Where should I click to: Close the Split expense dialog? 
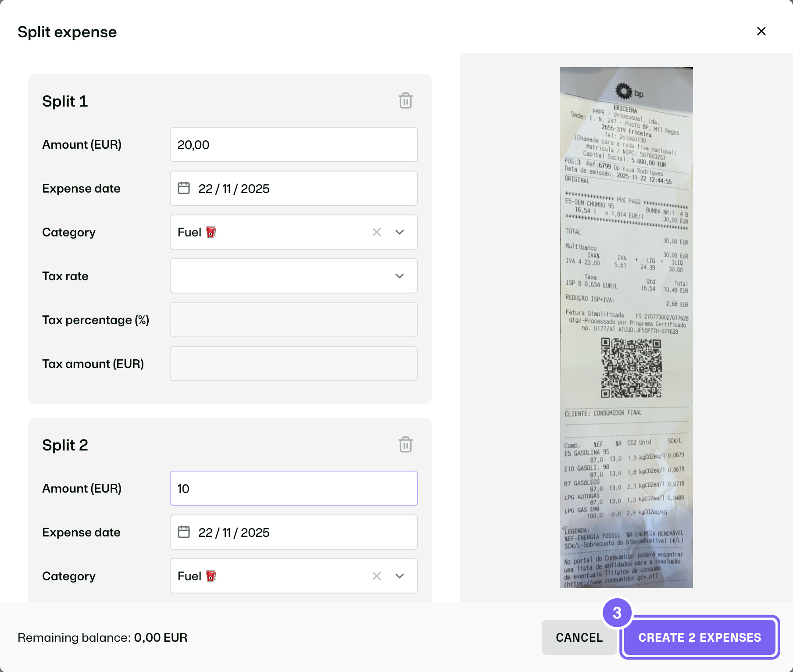pos(761,31)
